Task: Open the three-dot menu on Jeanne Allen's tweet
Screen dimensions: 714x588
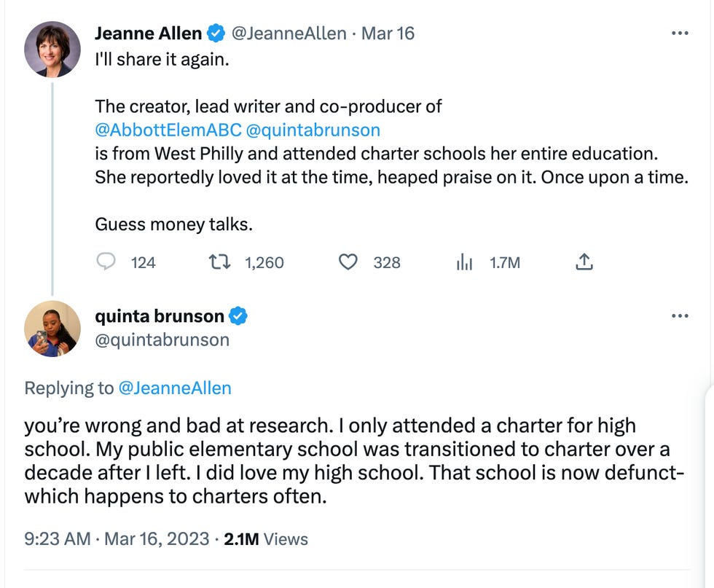Action: pos(680,32)
